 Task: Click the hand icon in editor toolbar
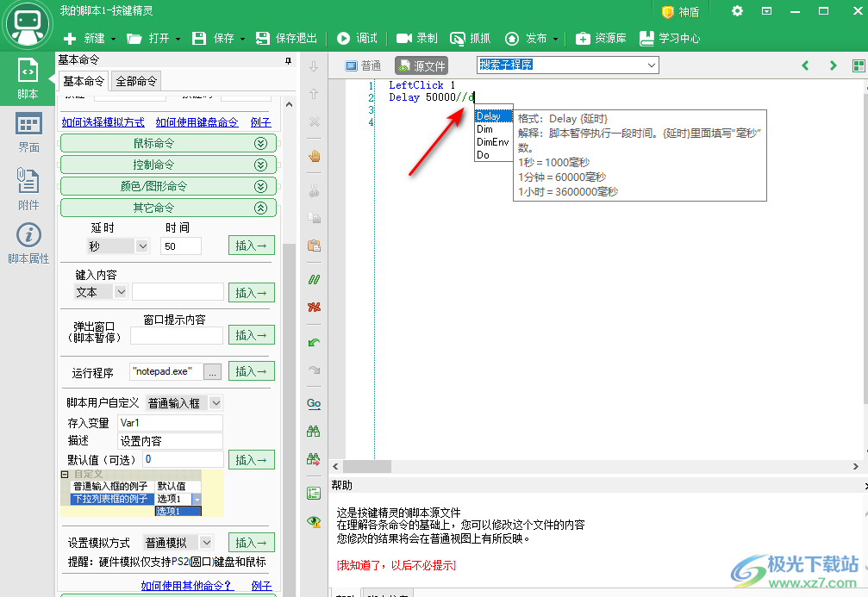pyautogui.click(x=315, y=157)
